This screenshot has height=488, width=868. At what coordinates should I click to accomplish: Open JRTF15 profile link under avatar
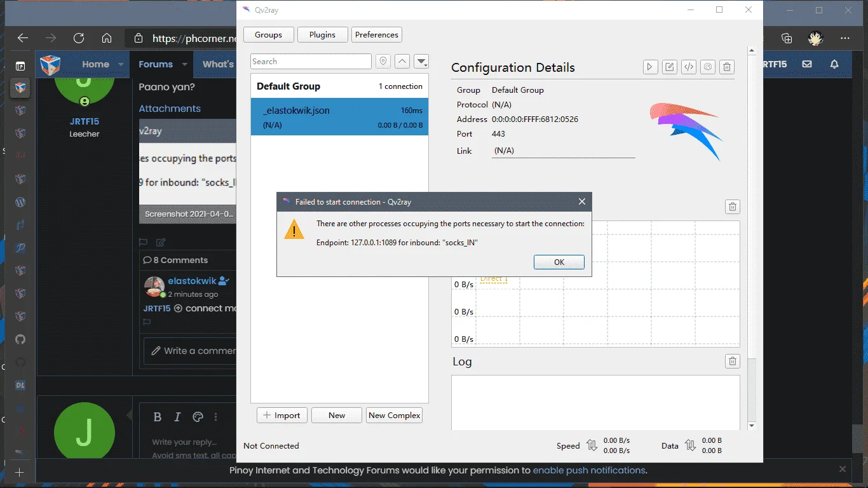click(85, 121)
